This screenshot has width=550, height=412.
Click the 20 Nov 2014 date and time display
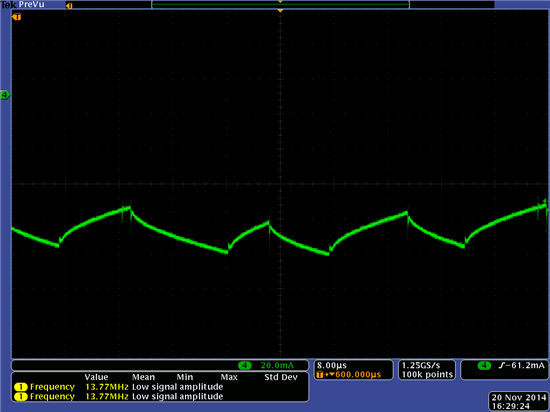519,401
